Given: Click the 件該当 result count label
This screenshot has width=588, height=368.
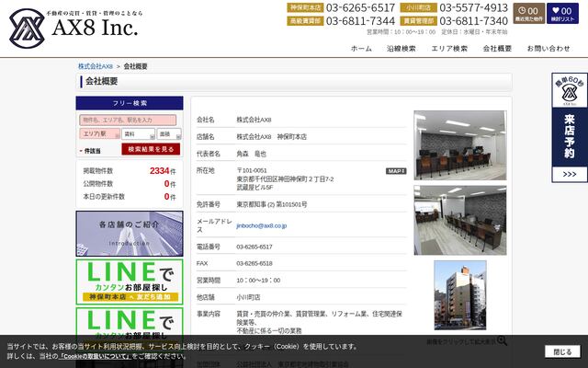Looking at the screenshot, I should tap(92, 151).
